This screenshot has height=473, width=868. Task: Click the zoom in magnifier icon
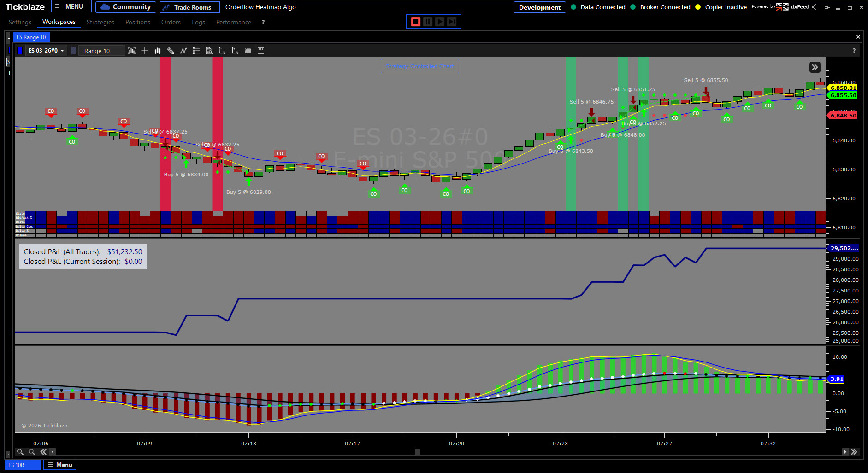click(32, 452)
